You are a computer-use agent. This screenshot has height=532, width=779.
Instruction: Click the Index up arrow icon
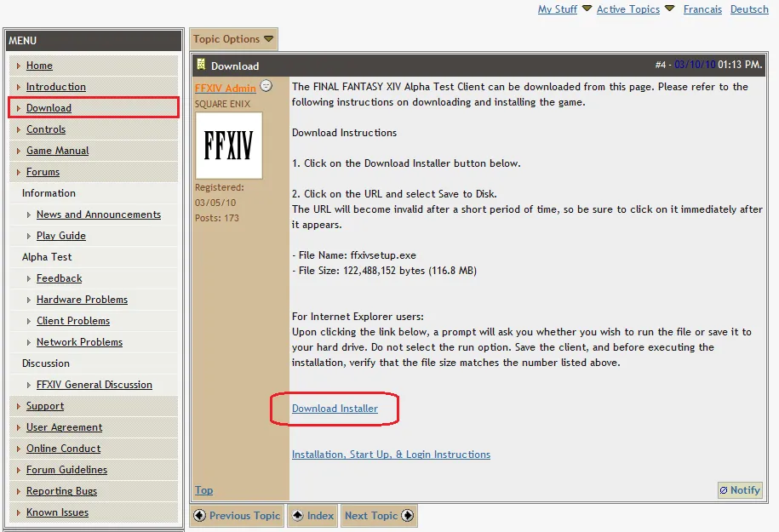click(x=298, y=516)
